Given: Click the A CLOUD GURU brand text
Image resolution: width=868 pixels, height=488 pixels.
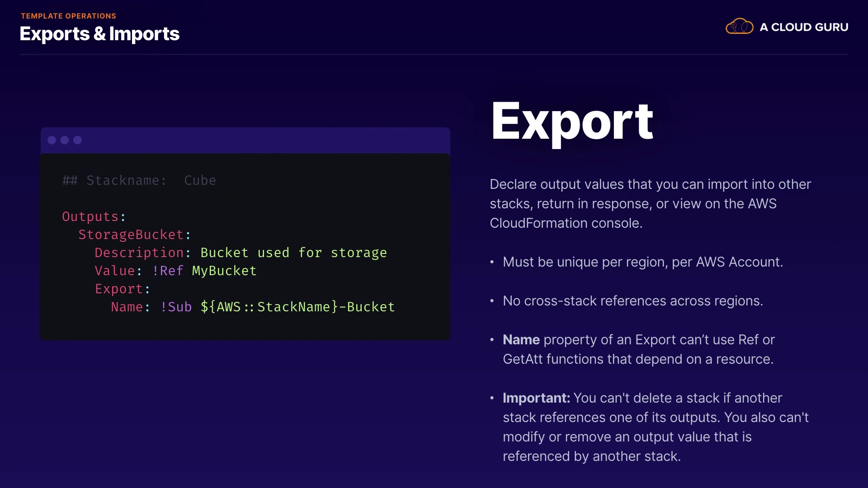Looking at the screenshot, I should (804, 27).
